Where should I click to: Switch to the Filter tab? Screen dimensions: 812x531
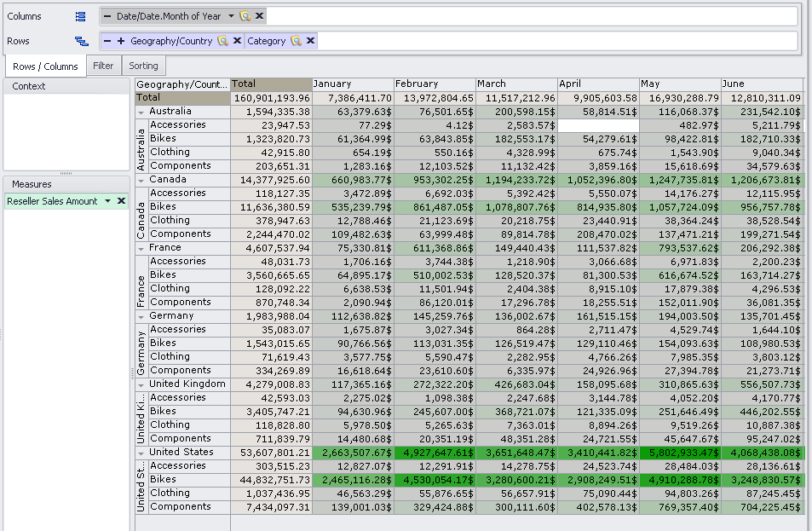coord(103,66)
